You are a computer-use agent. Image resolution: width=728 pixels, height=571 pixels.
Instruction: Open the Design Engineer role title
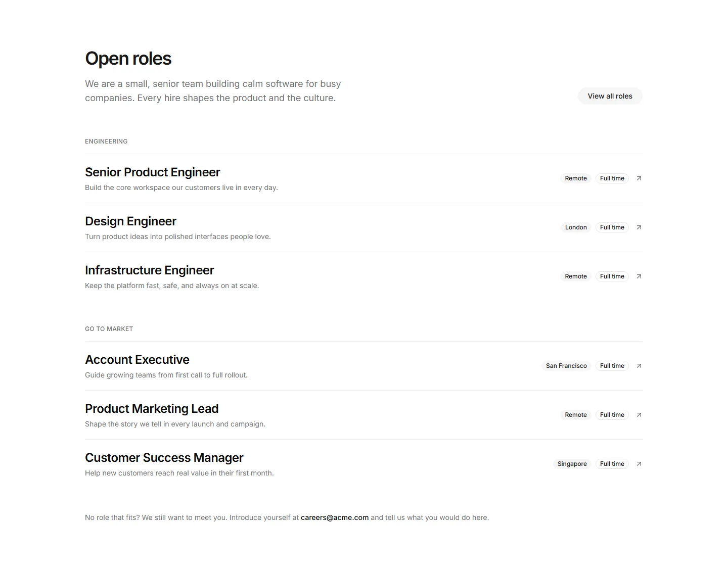tap(130, 221)
